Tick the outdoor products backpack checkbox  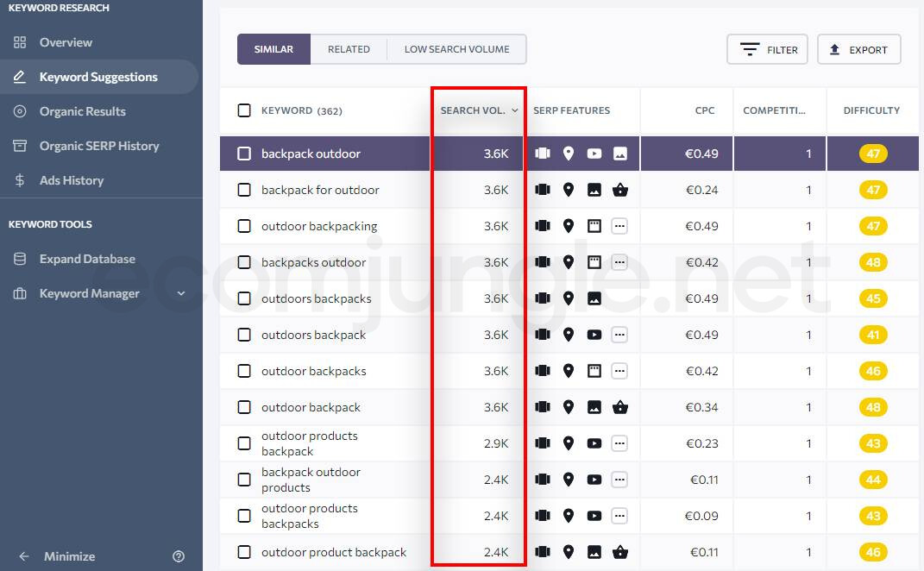click(244, 443)
